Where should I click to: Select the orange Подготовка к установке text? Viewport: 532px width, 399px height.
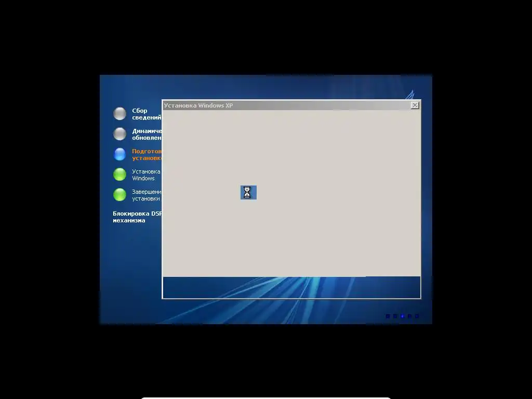tap(147, 154)
